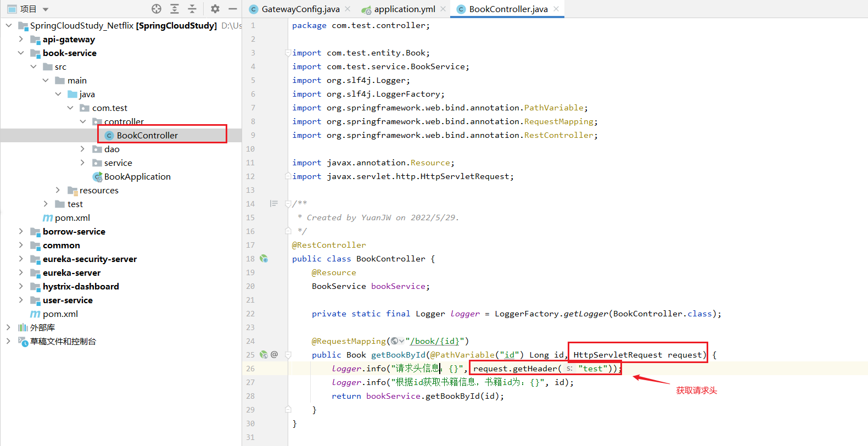The image size is (868, 446).
Task: Expand the borrow-service module
Action: click(21, 231)
